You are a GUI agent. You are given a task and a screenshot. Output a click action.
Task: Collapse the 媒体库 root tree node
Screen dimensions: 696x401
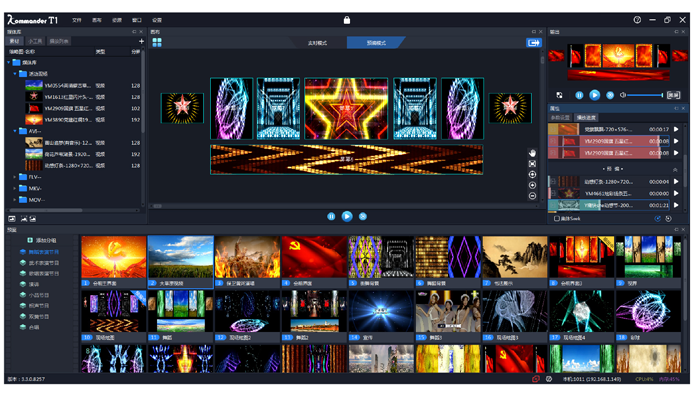tap(7, 62)
